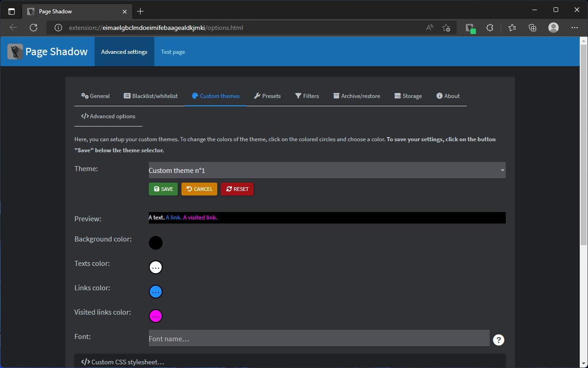This screenshot has width=588, height=368.
Task: Open a new tab with plus button
Action: (x=141, y=11)
